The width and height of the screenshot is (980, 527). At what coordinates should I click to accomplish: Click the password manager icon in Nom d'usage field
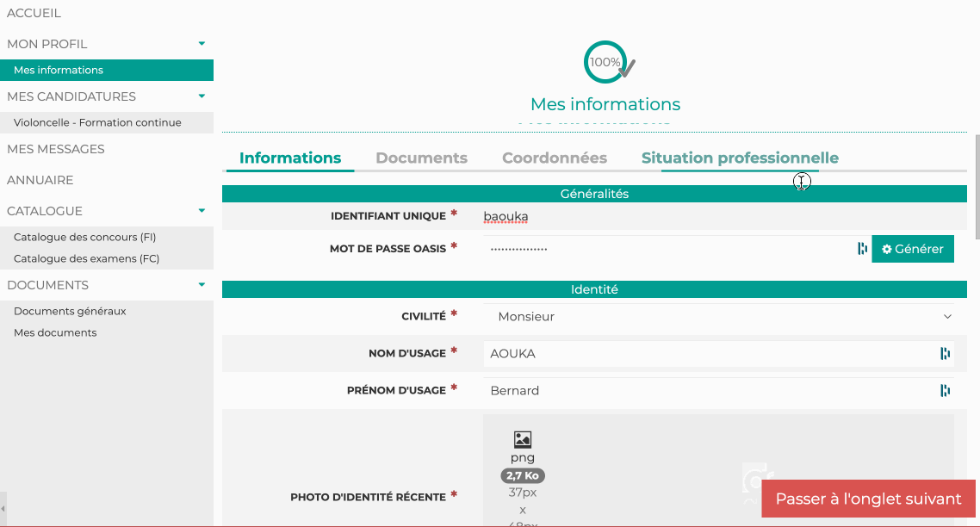pyautogui.click(x=945, y=354)
